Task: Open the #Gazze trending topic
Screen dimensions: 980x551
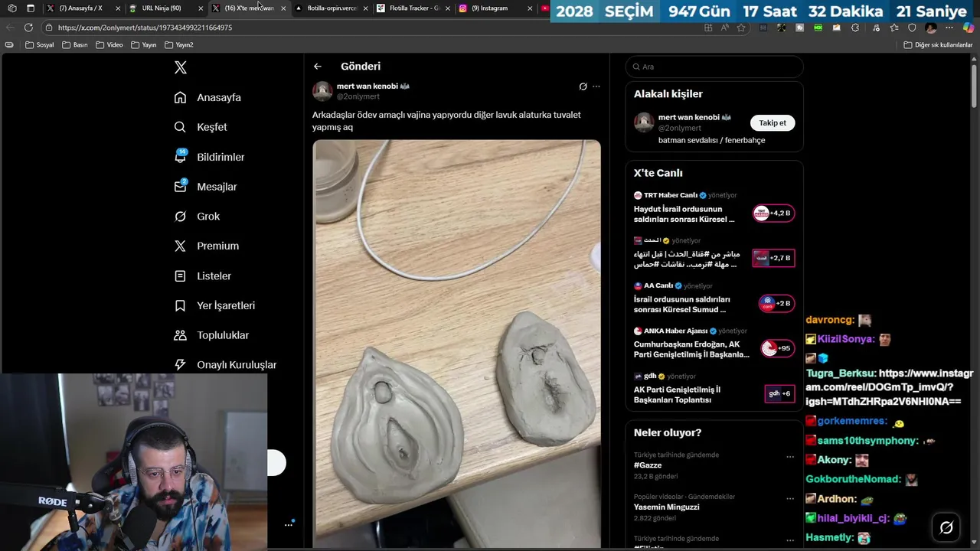Action: click(648, 465)
